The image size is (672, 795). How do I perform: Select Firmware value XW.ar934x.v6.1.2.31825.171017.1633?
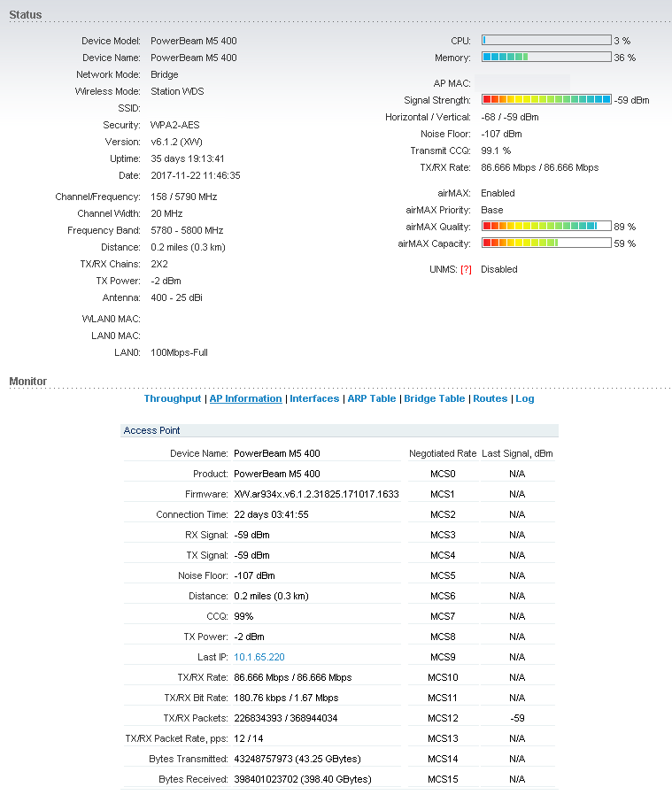[316, 494]
